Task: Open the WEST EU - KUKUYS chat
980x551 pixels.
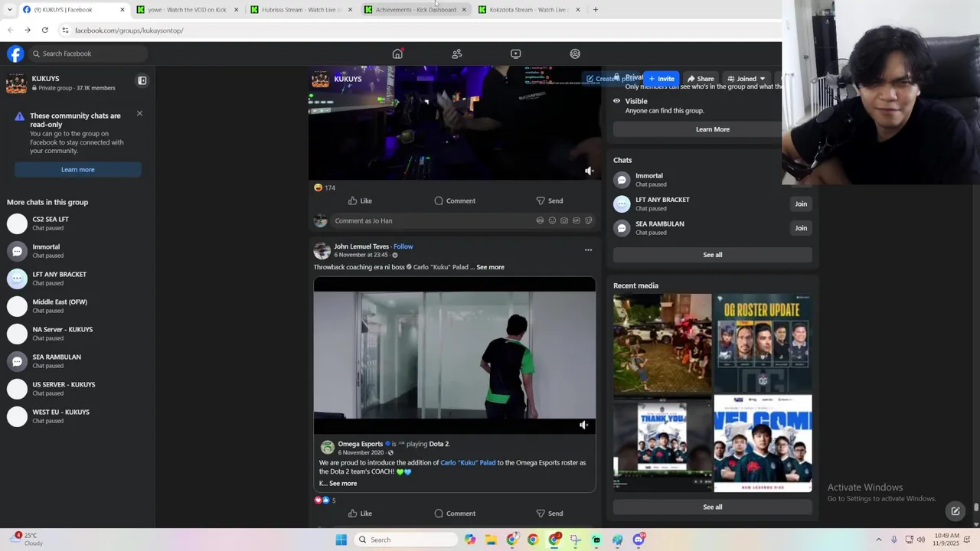Action: pyautogui.click(x=77, y=416)
